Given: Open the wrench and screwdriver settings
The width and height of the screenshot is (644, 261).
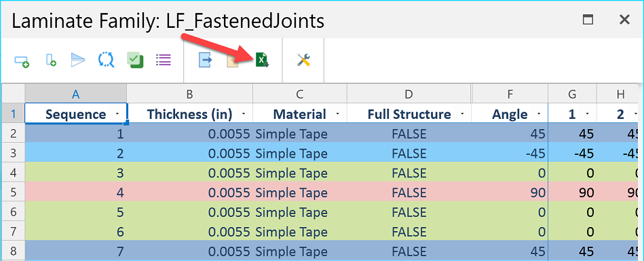Looking at the screenshot, I should tap(303, 60).
